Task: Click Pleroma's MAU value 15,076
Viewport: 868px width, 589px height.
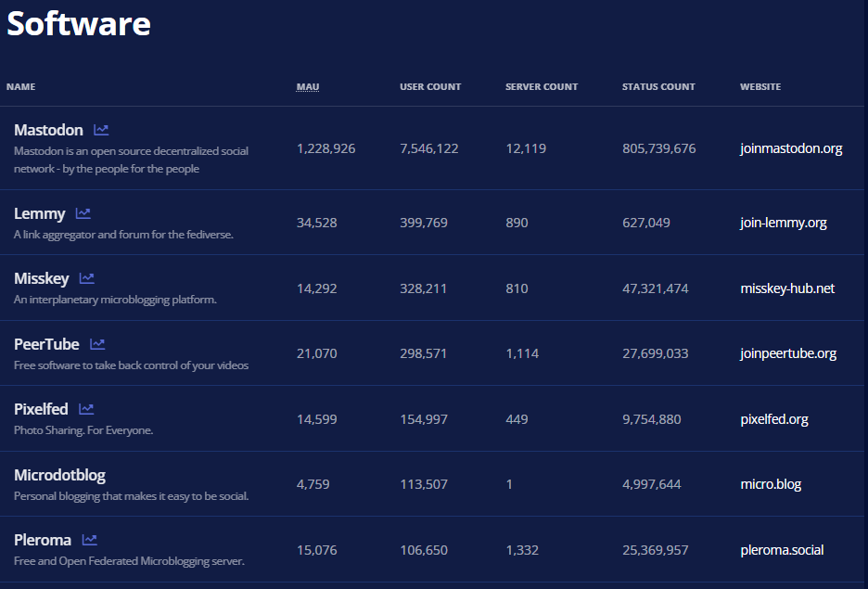Action: click(x=316, y=550)
